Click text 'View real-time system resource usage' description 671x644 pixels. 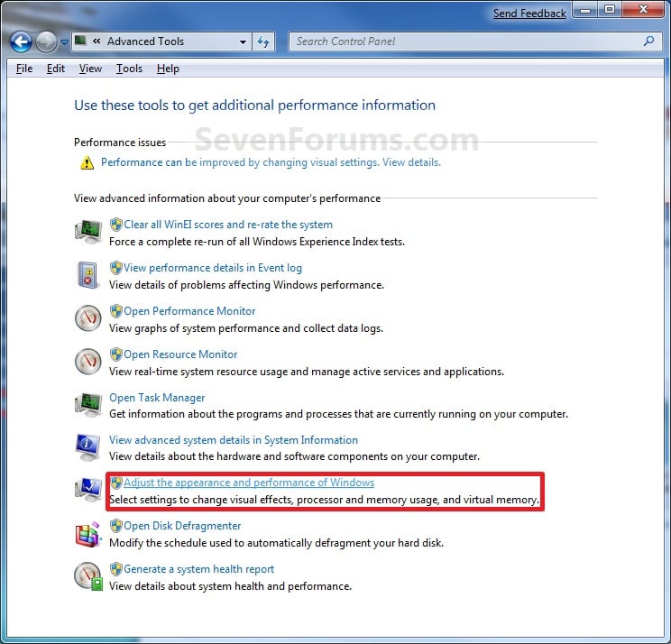[x=307, y=372]
